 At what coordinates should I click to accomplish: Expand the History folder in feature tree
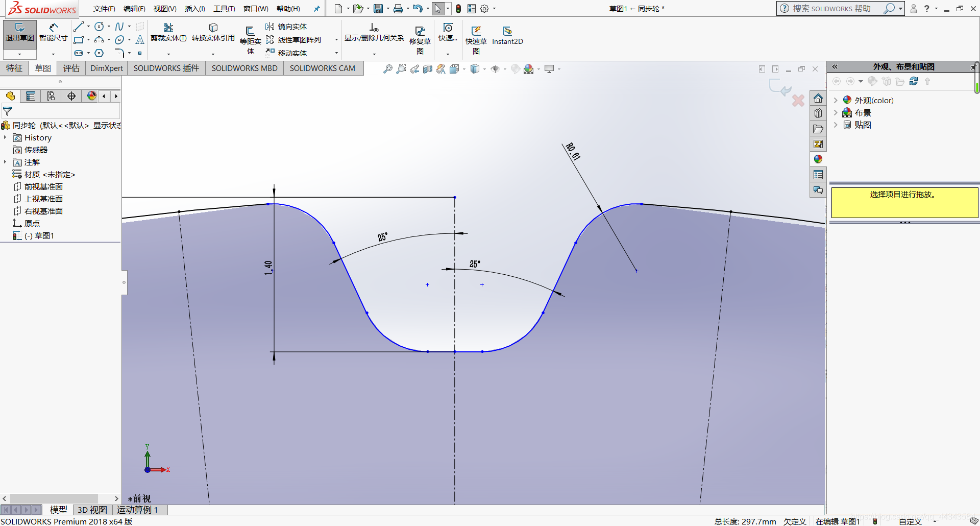[x=5, y=137]
